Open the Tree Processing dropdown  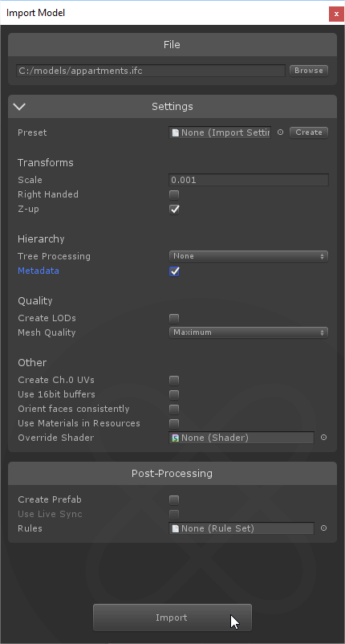point(248,256)
